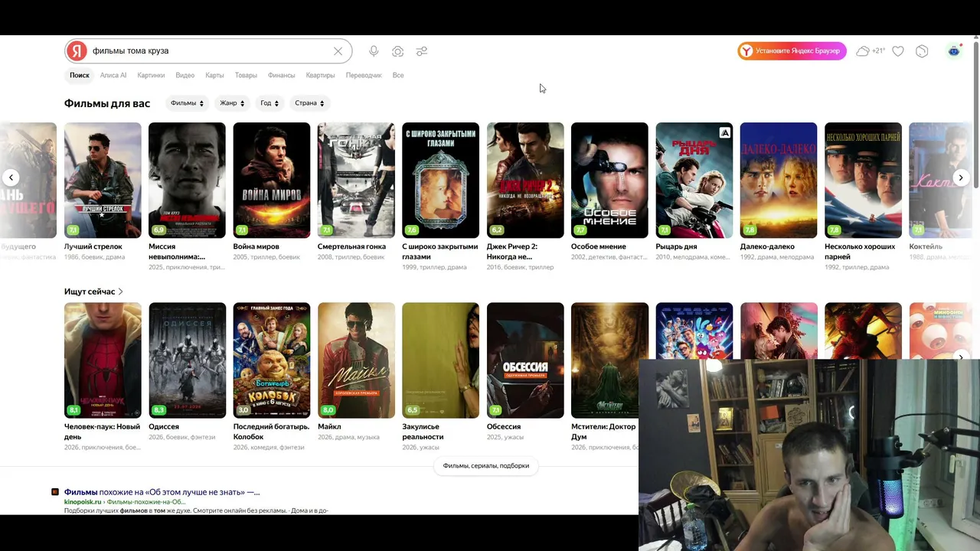Screen dimensions: 980x551
Task: Click the Обсессия title link
Action: [x=504, y=426]
